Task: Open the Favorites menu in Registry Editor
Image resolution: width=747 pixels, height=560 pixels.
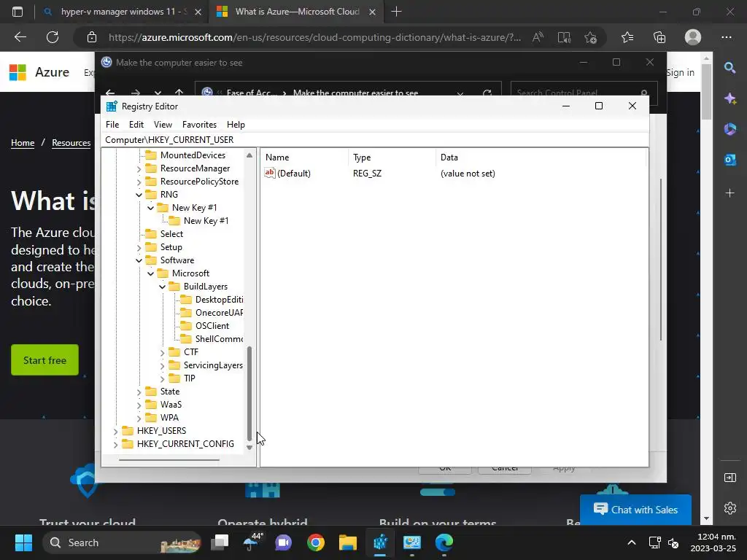Action: 199,124
